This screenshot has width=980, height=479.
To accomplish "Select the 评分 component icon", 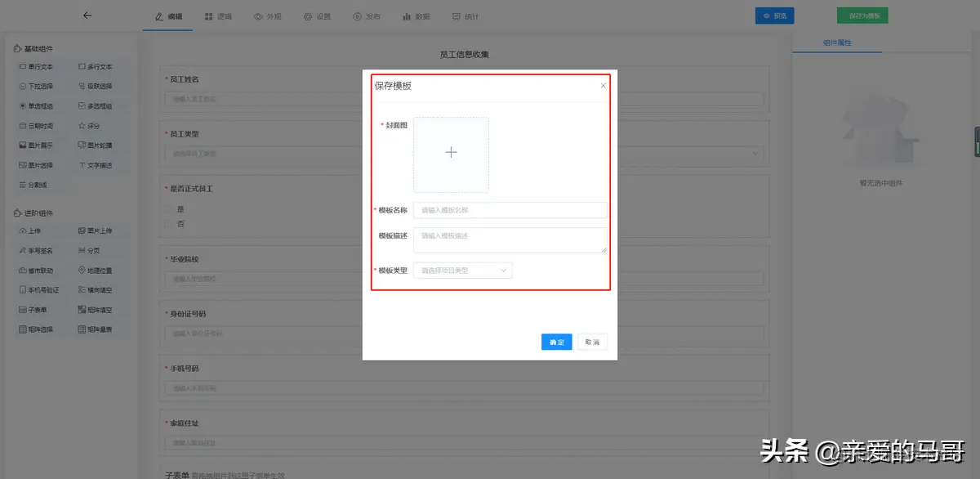I will click(x=91, y=125).
